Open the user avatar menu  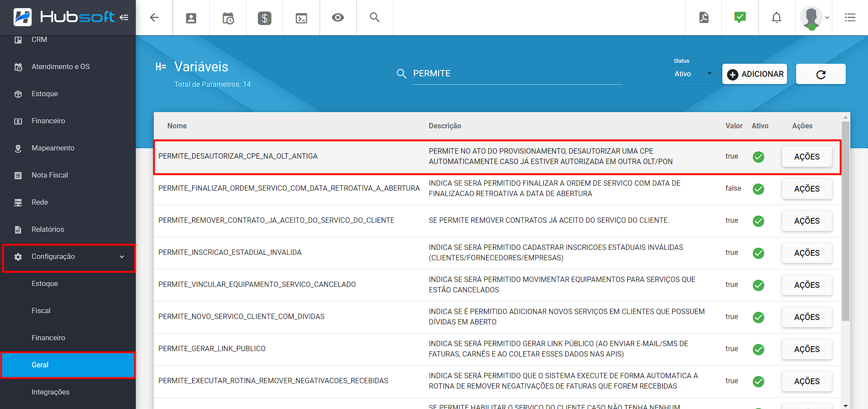(814, 18)
